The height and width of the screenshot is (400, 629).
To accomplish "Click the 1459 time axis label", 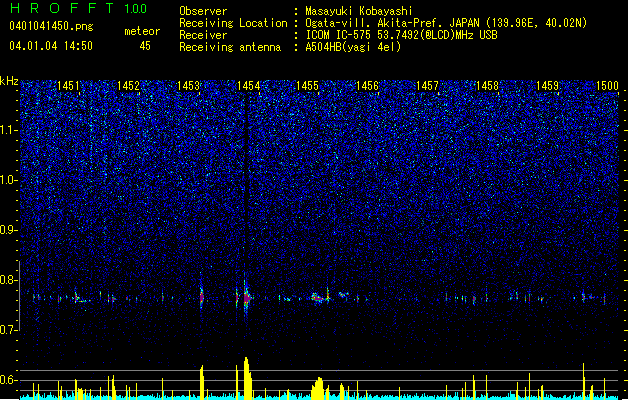I will pyautogui.click(x=547, y=86).
